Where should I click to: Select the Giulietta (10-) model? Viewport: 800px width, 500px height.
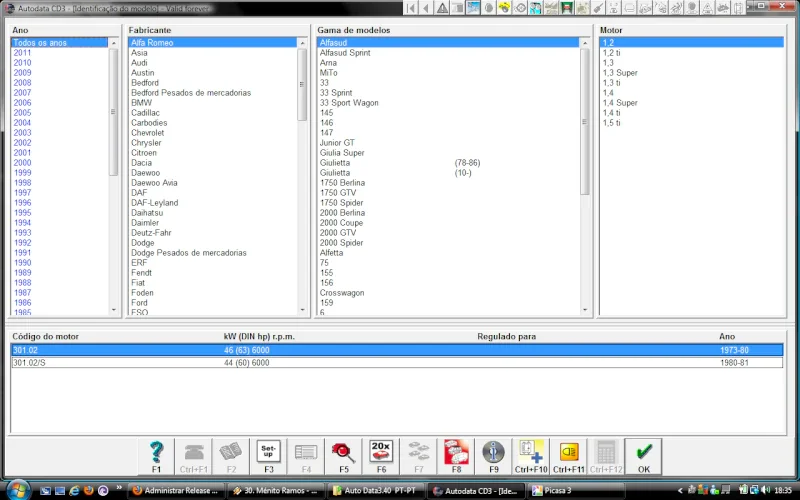pos(396,173)
